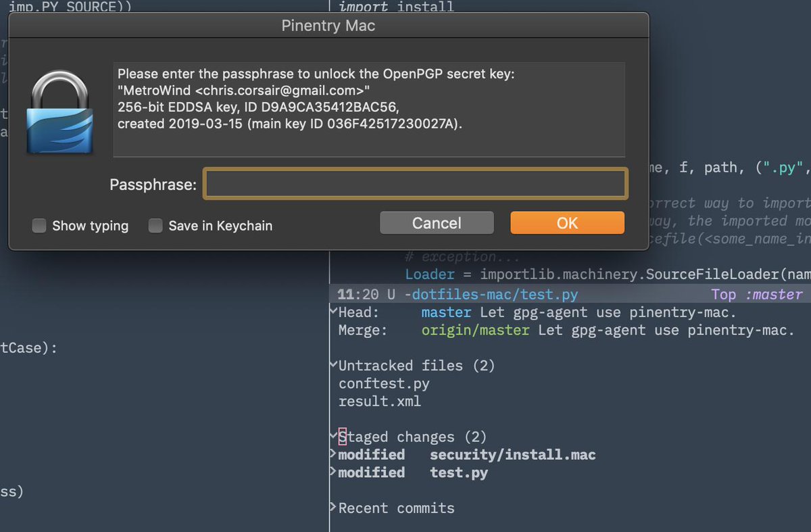
Task: Collapse the Head section chevron
Action: click(x=333, y=312)
